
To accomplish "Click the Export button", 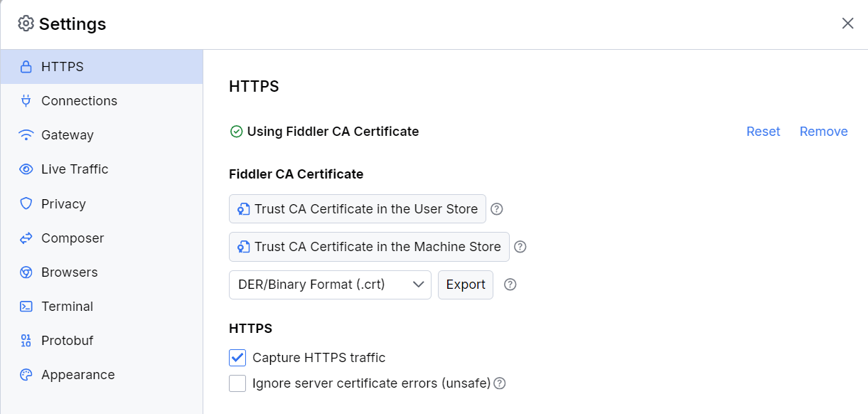I will (465, 285).
